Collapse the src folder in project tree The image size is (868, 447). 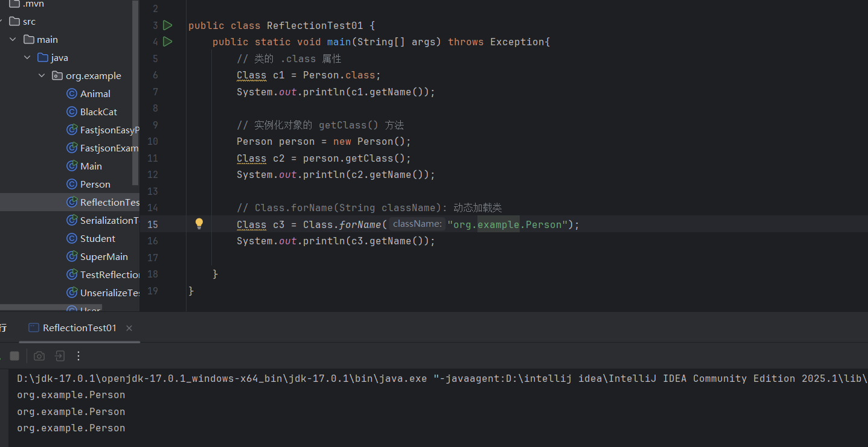pos(2,22)
